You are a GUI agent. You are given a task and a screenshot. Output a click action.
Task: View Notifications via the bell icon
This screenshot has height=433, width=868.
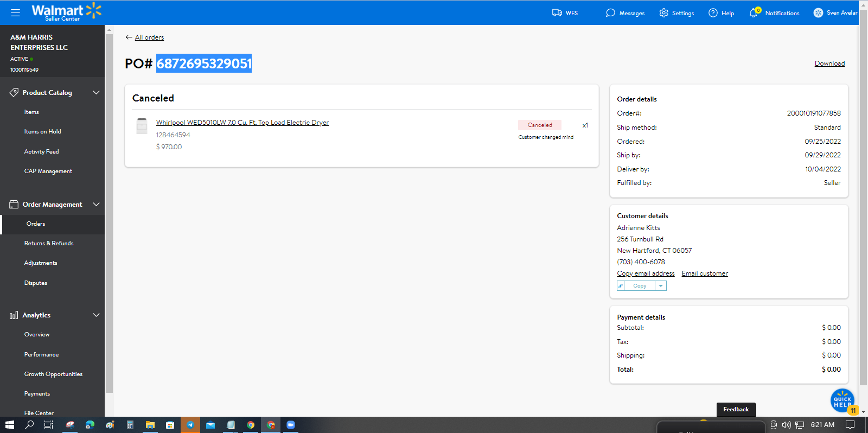tap(774, 13)
